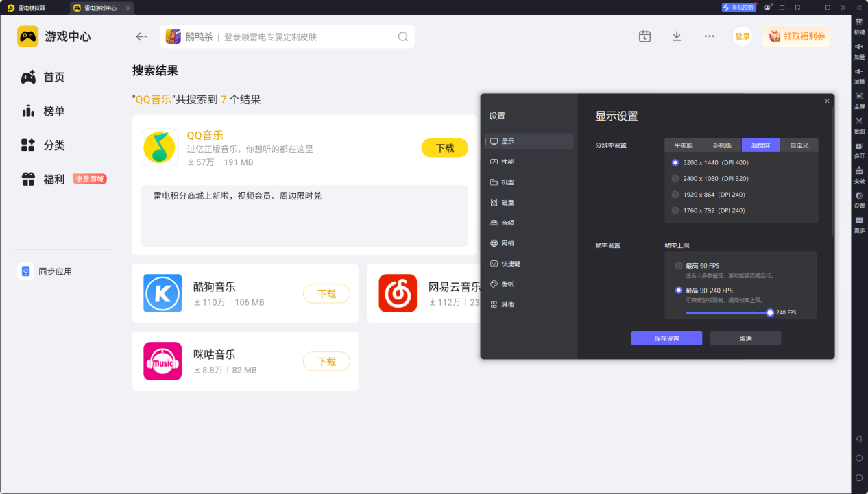
Task: Open the download manager arrow icon
Action: [677, 36]
